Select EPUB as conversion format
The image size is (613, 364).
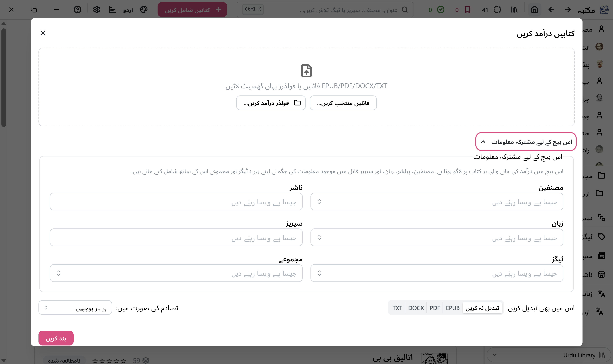[x=453, y=308]
